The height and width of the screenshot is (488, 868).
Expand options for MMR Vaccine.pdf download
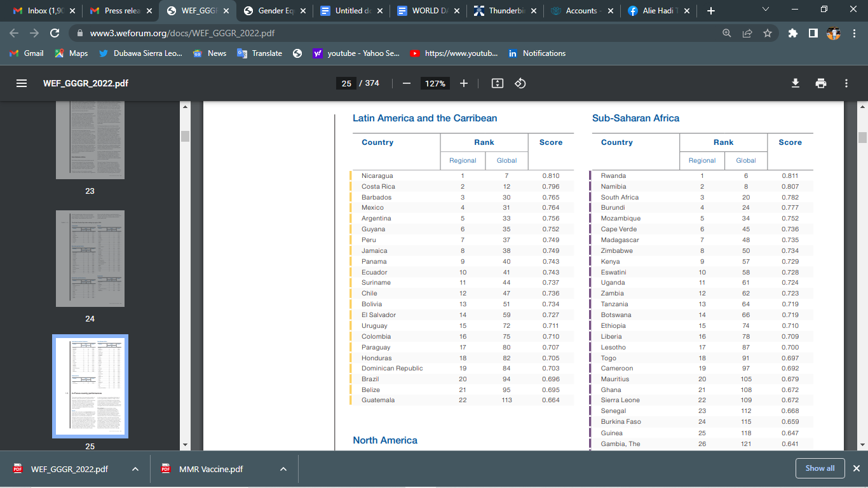tap(283, 469)
